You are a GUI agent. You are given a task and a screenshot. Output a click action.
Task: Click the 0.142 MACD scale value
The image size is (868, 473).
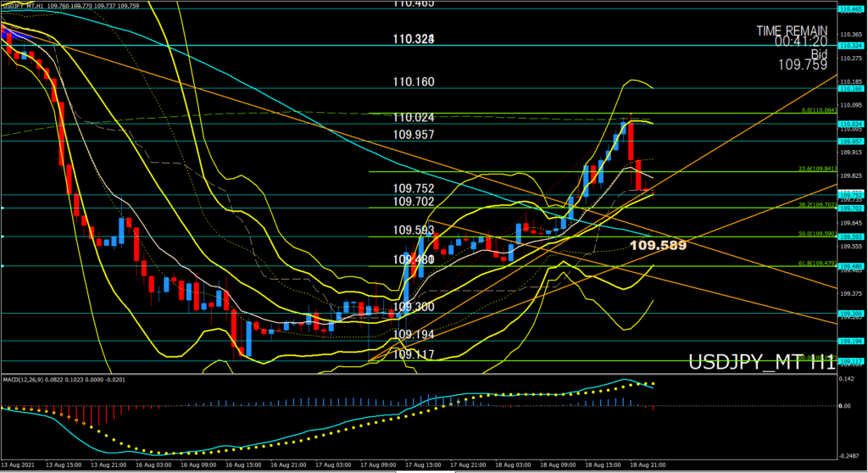coord(846,380)
